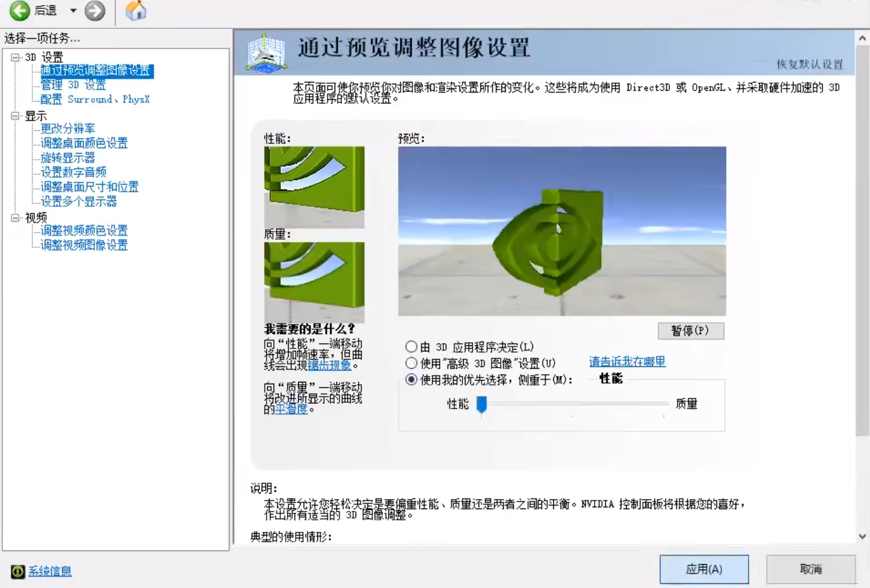Click the 暂停(P) button
The height and width of the screenshot is (588, 870).
pos(690,330)
